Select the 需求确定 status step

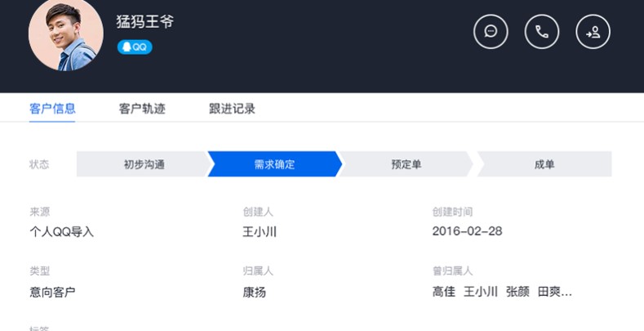[274, 164]
